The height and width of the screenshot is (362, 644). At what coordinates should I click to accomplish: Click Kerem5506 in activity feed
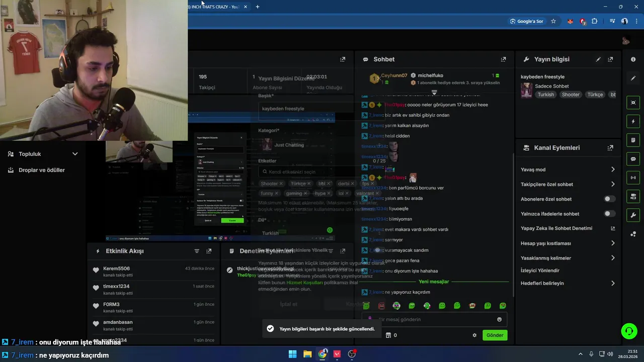[116, 268]
